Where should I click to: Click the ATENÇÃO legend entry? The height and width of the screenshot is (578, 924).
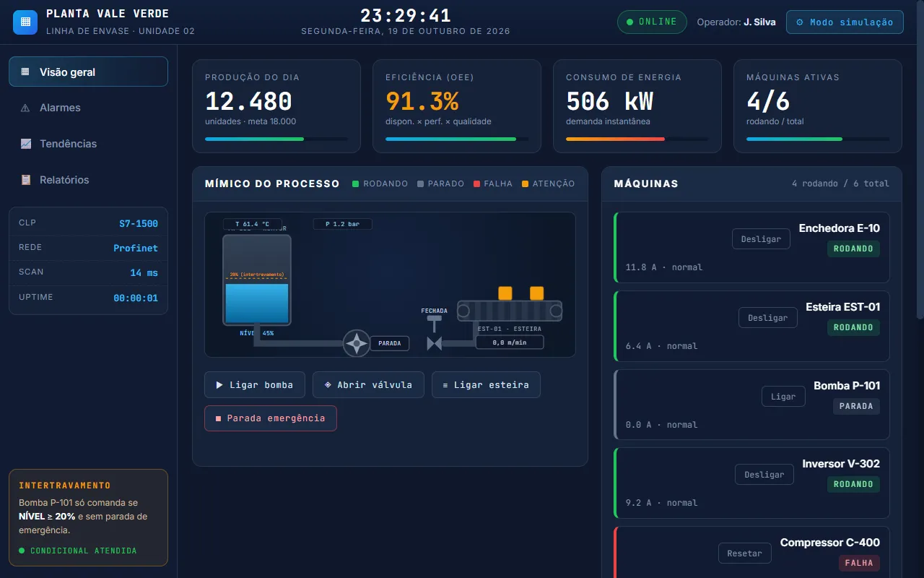[x=548, y=184]
